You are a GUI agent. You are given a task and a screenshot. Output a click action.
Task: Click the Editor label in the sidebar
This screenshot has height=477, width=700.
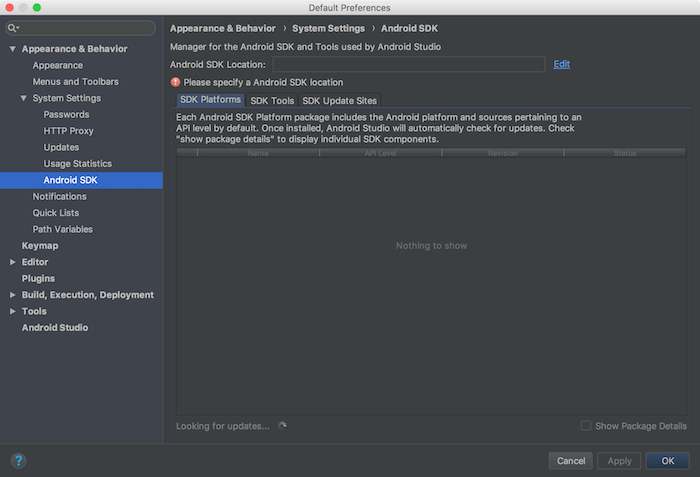point(35,262)
